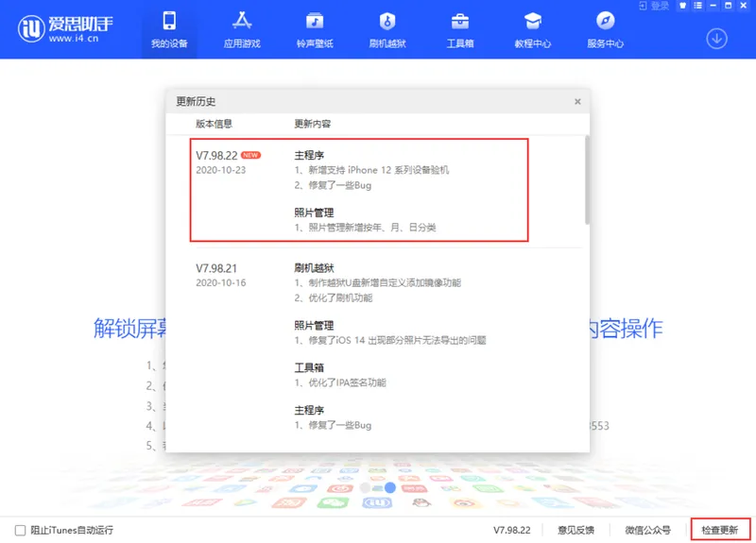The image size is (756, 543).
Task: Open the 教程中心 tutorial center
Action: pyautogui.click(x=533, y=30)
